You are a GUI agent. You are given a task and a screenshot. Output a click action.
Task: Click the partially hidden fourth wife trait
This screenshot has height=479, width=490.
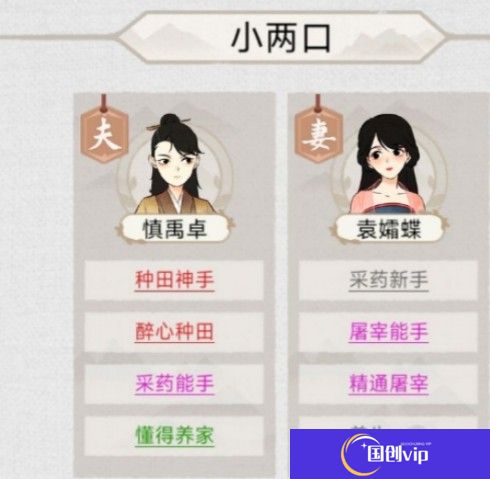click(388, 423)
